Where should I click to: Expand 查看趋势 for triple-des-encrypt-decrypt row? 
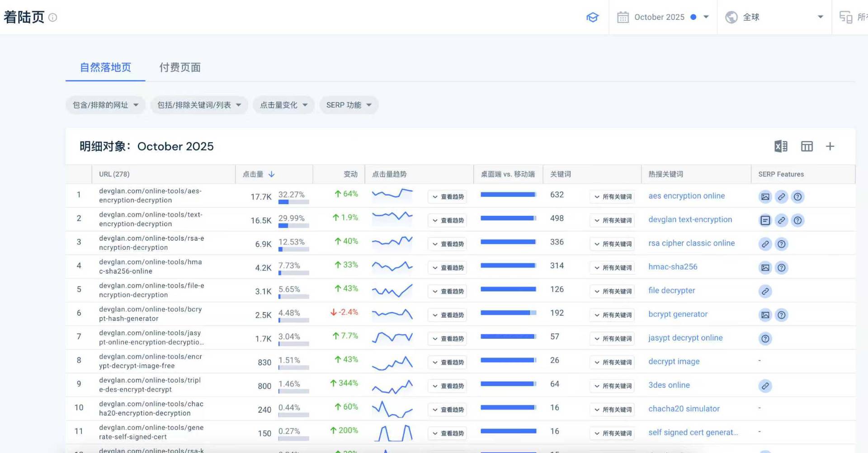[x=448, y=386]
